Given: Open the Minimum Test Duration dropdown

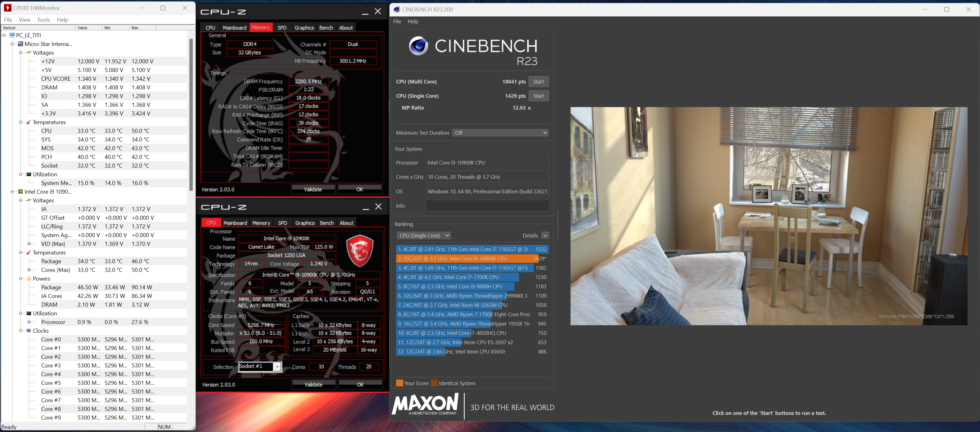Looking at the screenshot, I should (500, 133).
